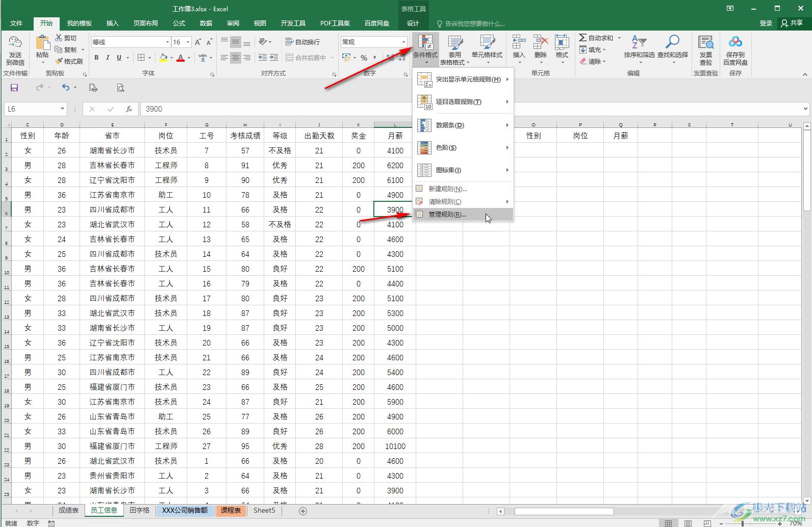
Task: Click the Cut scissors icon
Action: click(59, 38)
